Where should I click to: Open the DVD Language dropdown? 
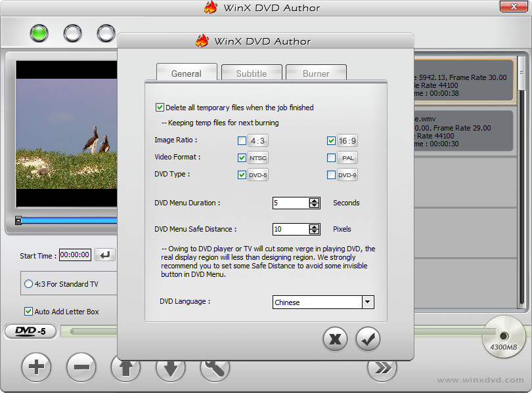click(368, 302)
